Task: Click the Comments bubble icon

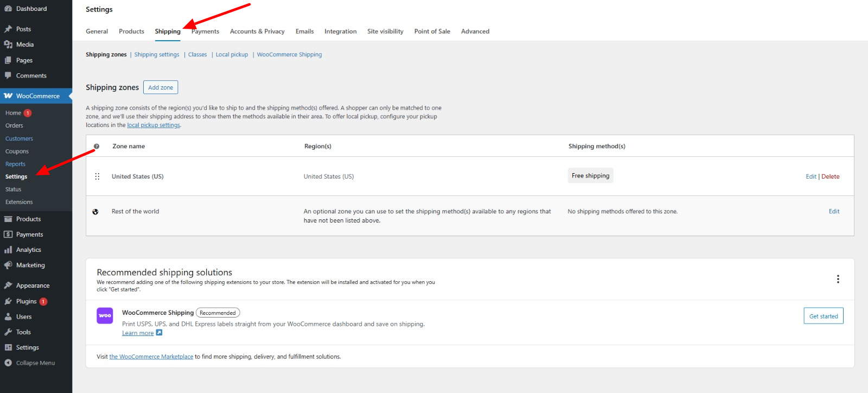Action: [x=8, y=75]
